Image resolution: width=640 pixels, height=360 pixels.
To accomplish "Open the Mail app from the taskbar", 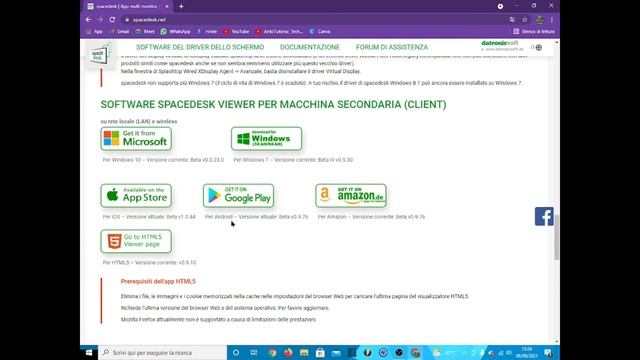I will point(336,352).
